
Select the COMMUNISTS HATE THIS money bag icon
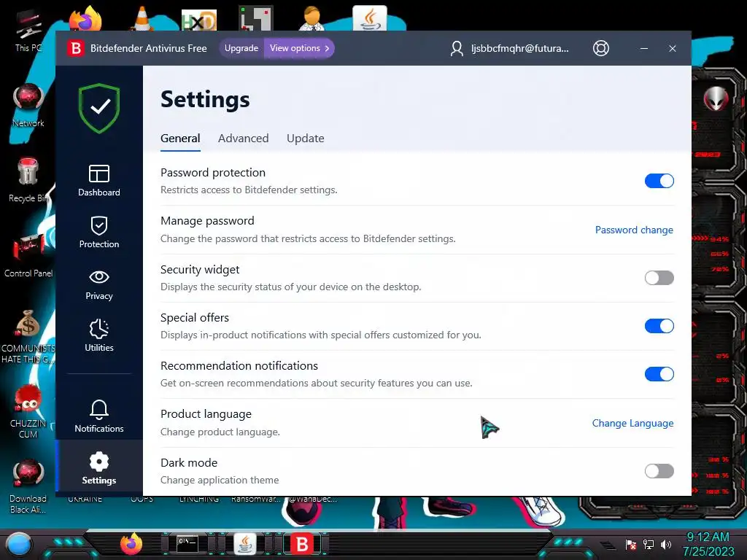click(28, 337)
